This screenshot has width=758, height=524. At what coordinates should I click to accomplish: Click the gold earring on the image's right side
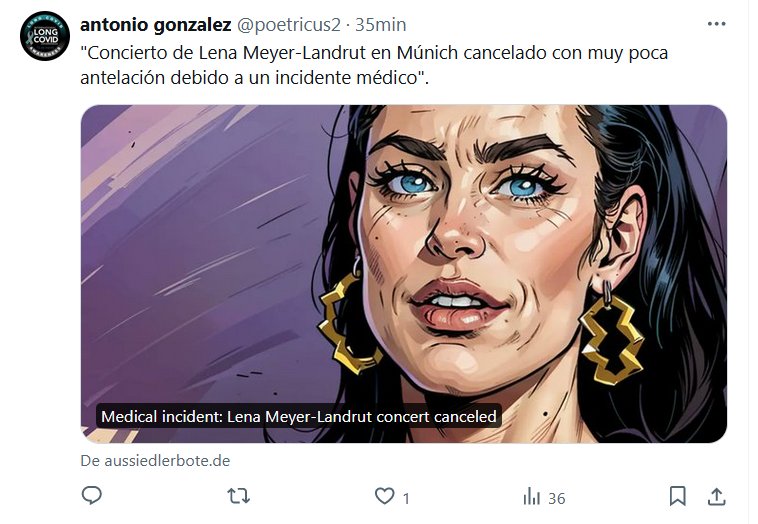click(x=610, y=335)
